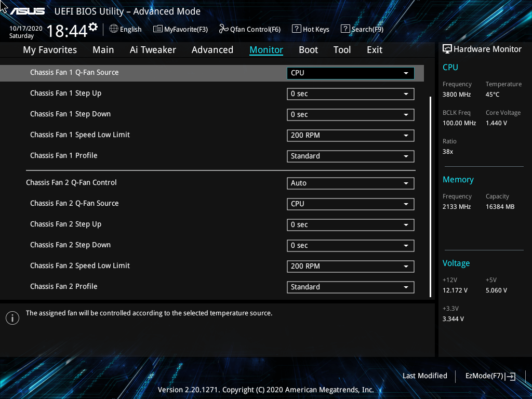The height and width of the screenshot is (399, 532).
Task: Click CPU frequency value 3800 MHz
Action: pos(457,95)
